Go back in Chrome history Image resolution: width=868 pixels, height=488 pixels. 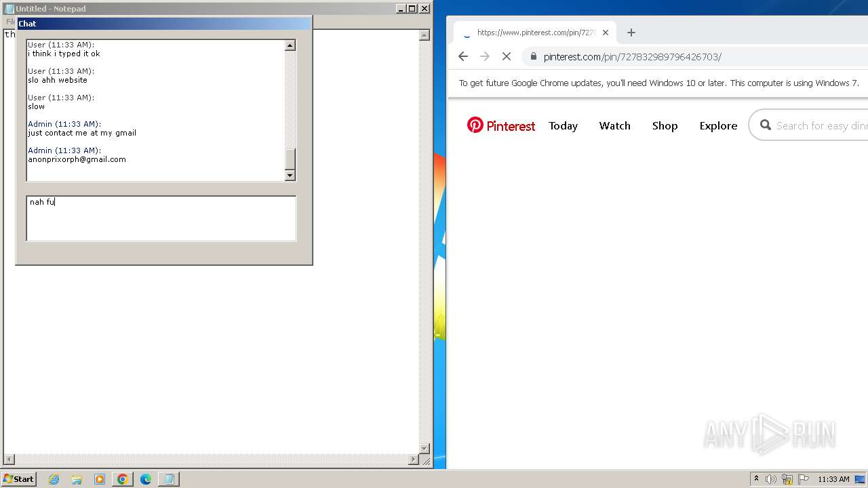(x=463, y=57)
